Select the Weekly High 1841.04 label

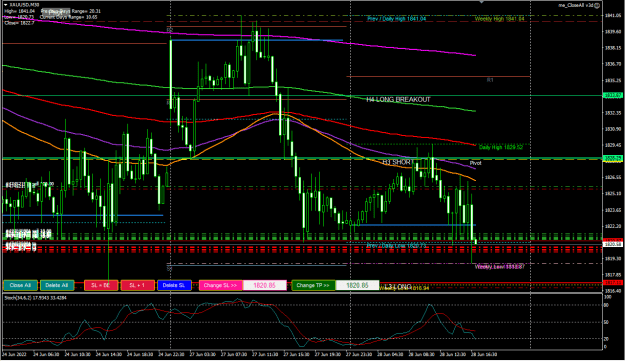click(x=499, y=19)
